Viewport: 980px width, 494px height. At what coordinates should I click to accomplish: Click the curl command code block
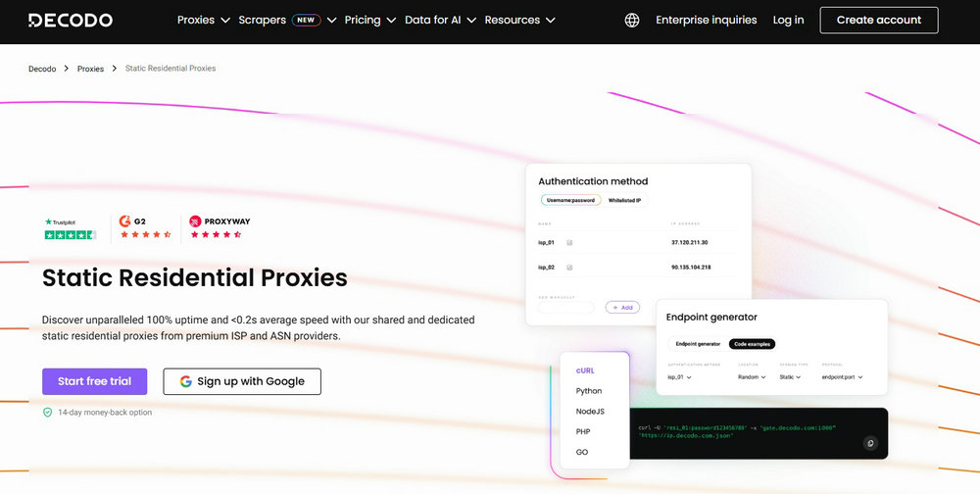coord(759,433)
